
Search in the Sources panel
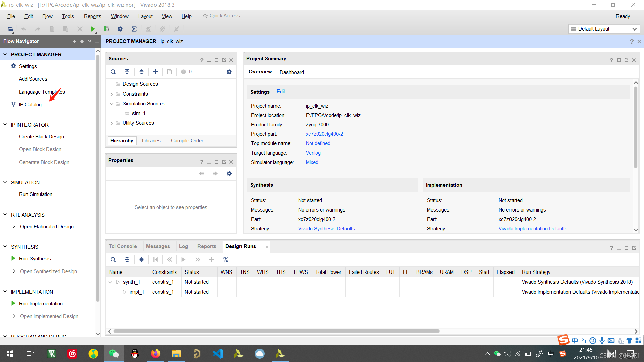(113, 72)
